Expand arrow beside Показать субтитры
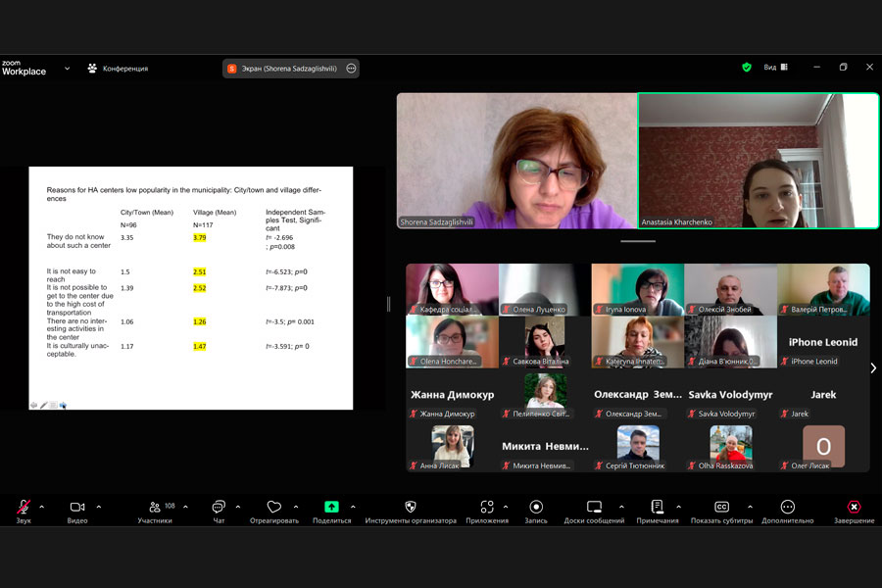 [x=751, y=507]
